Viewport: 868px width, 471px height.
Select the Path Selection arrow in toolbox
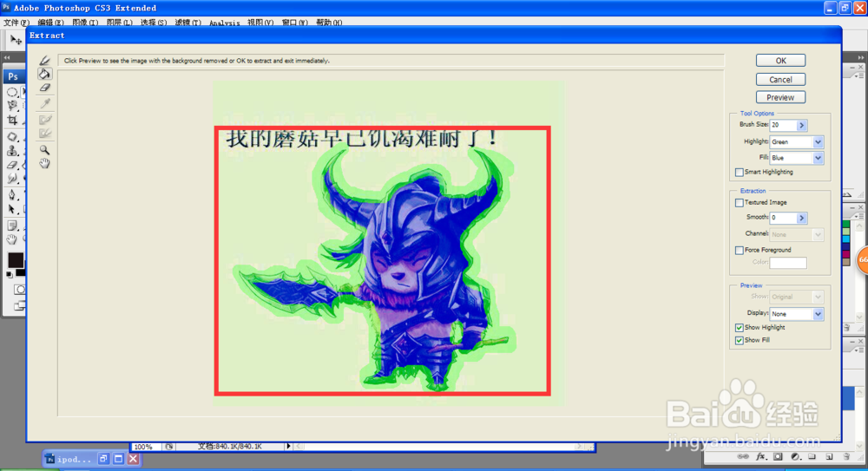12,209
